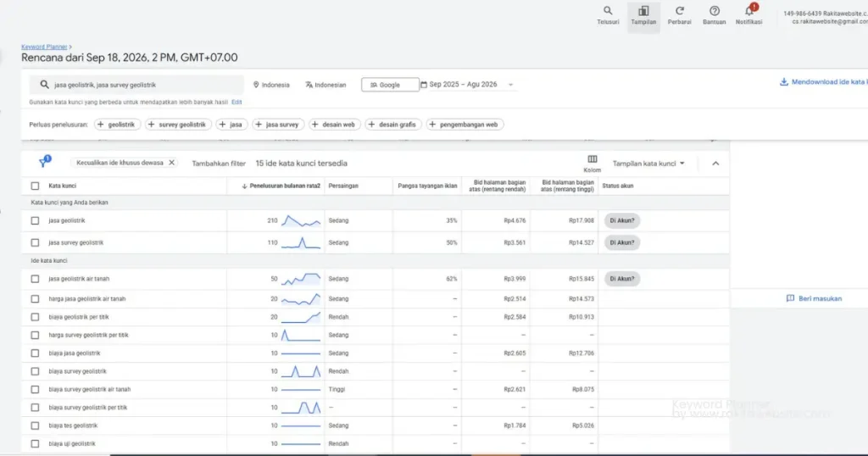Click the calendar icon beside date range
The height and width of the screenshot is (456, 868).
coord(424,85)
